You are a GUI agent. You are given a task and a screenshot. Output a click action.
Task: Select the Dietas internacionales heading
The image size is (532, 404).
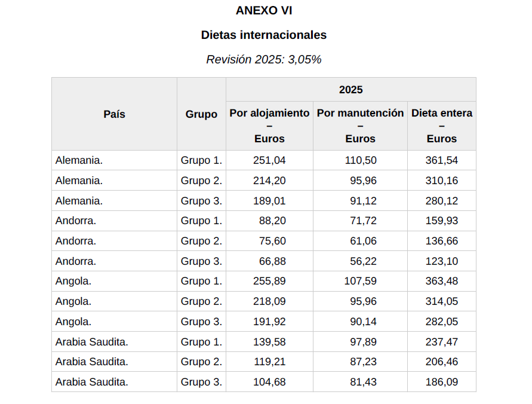264,35
